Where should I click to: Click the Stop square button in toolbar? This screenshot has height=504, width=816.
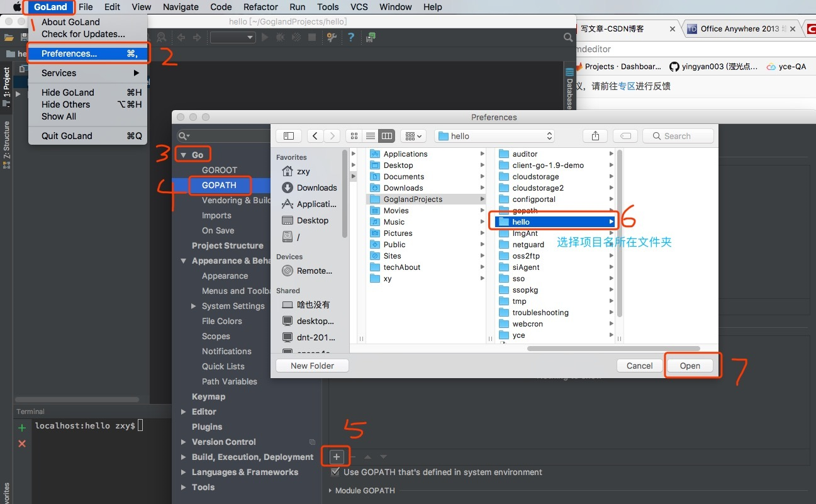coord(312,38)
